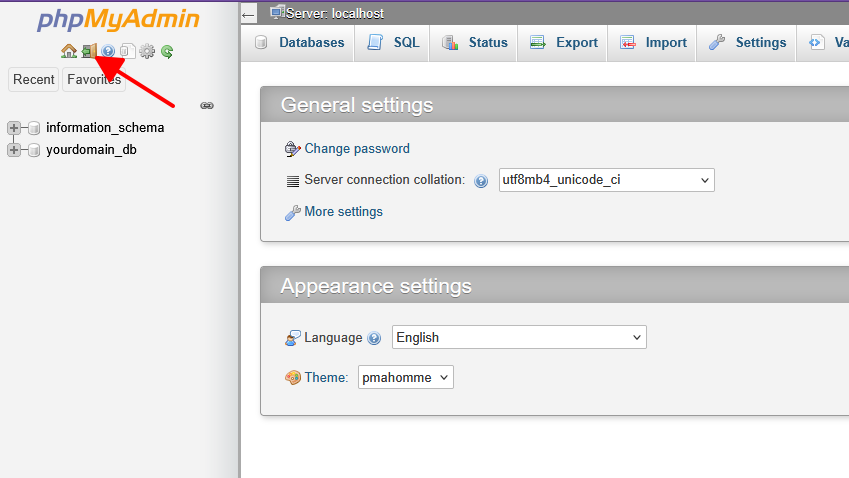Click the Recent button in the sidebar

pyautogui.click(x=34, y=80)
